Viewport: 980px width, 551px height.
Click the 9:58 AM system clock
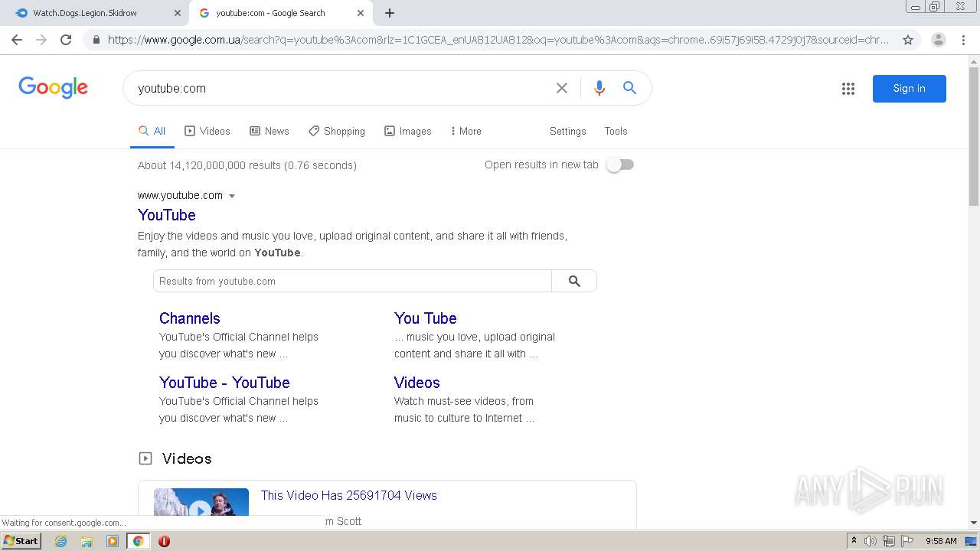pos(941,541)
